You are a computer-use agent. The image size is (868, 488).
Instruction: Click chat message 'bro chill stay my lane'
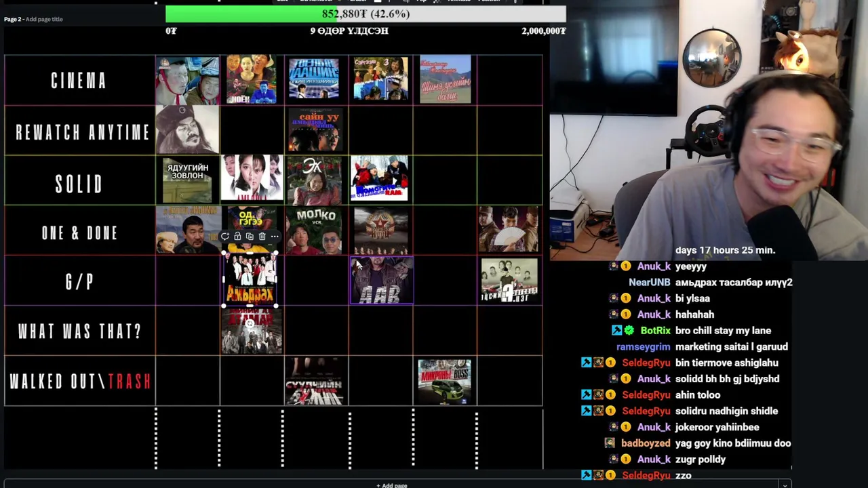[723, 330]
